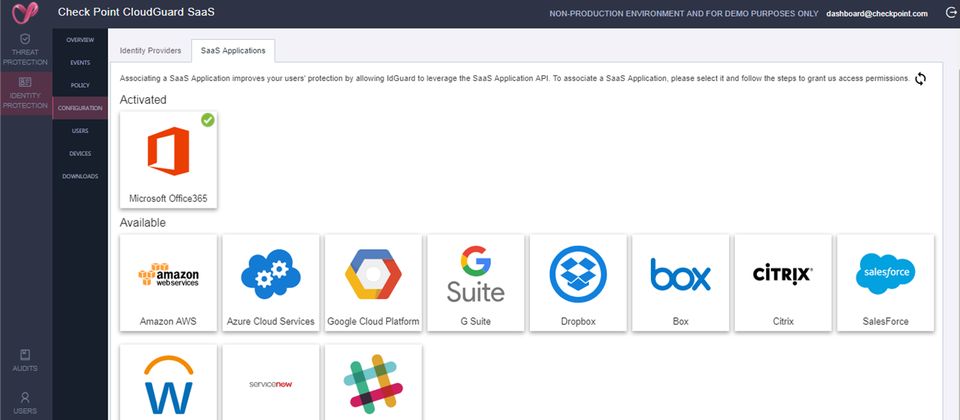The image size is (960, 420).
Task: Select the G Suite application
Action: 476,283
